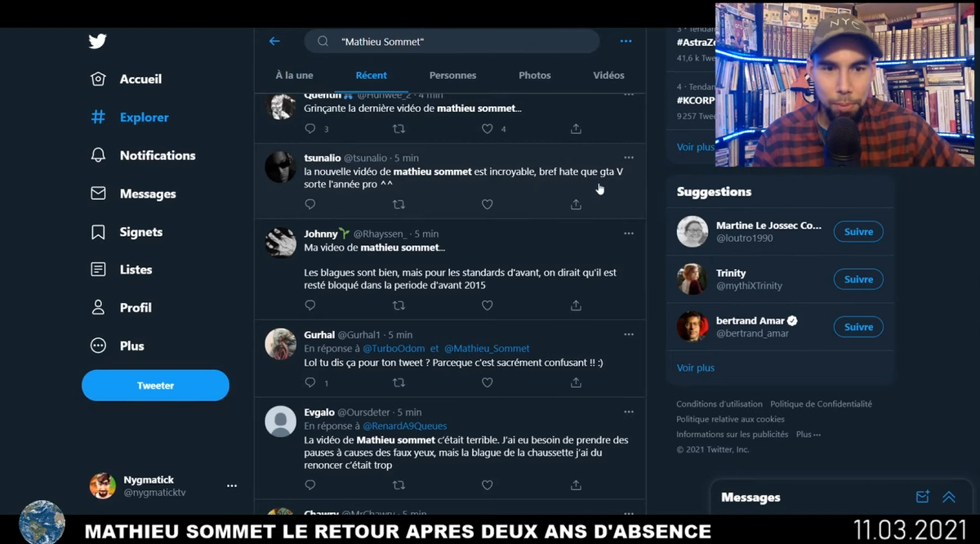Share Evgalo's tweet

pyautogui.click(x=576, y=485)
